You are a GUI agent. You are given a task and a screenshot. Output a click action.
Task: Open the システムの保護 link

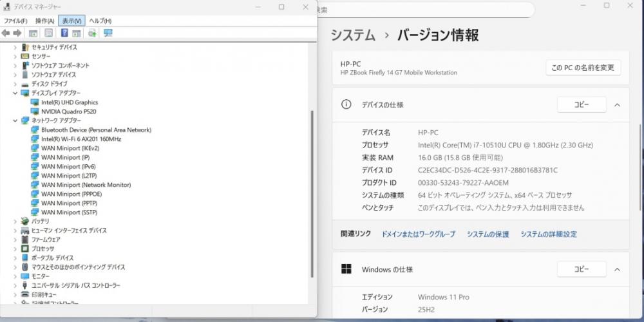coord(488,234)
